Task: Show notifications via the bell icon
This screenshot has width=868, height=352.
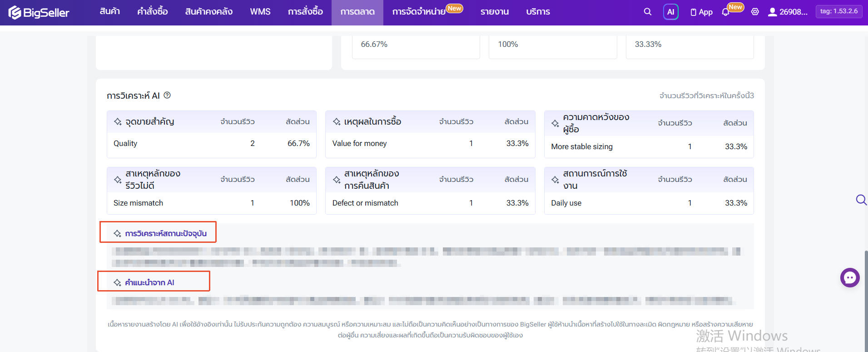Action: pyautogui.click(x=725, y=12)
